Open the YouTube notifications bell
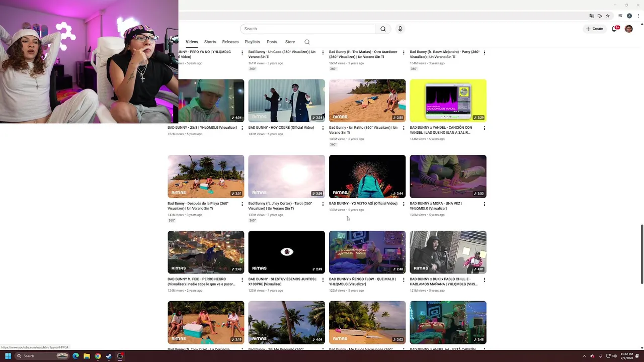 (x=614, y=29)
